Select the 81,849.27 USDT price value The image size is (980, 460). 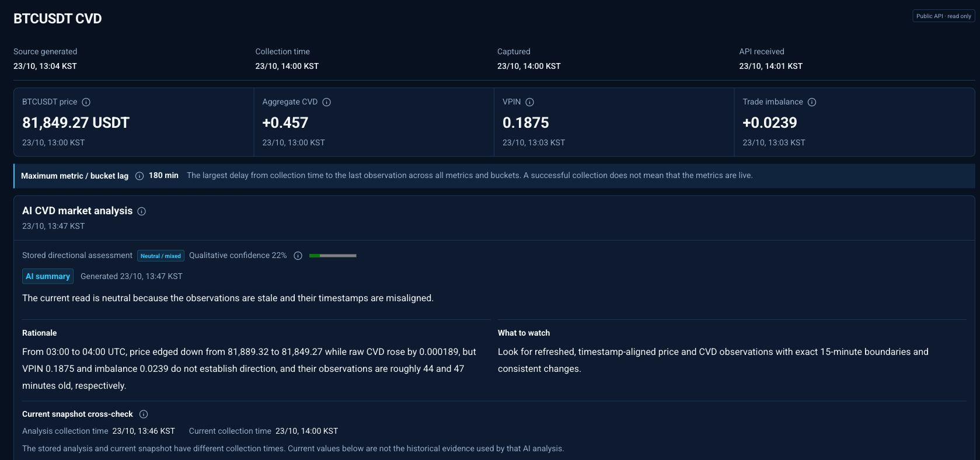76,123
